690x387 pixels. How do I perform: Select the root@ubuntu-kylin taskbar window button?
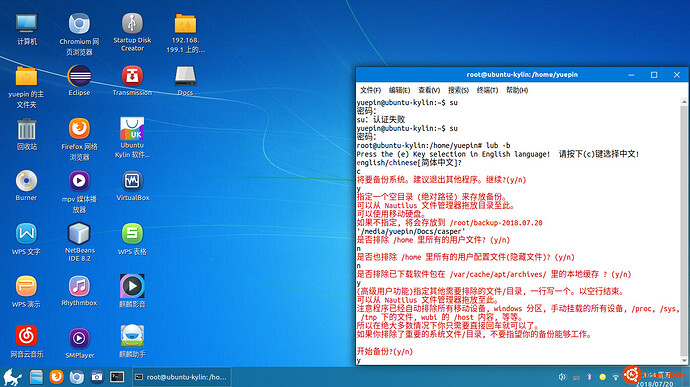click(x=181, y=377)
